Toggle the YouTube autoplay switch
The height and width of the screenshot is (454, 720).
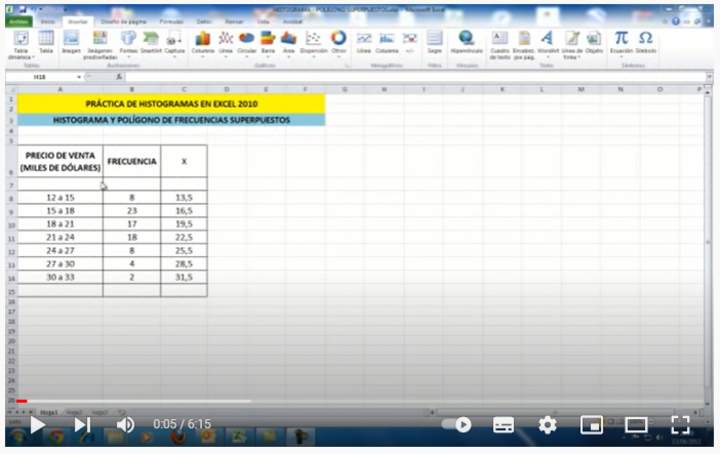(x=458, y=424)
